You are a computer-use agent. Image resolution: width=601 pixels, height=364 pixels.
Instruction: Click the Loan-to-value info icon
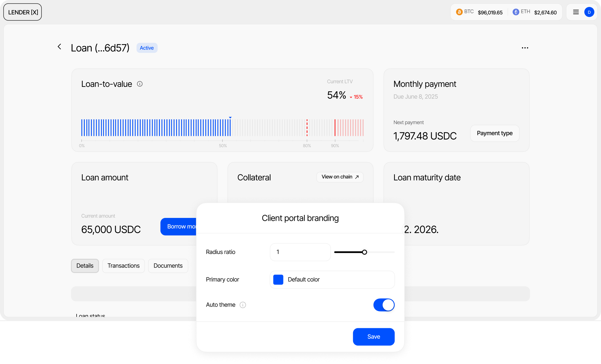[x=140, y=84]
